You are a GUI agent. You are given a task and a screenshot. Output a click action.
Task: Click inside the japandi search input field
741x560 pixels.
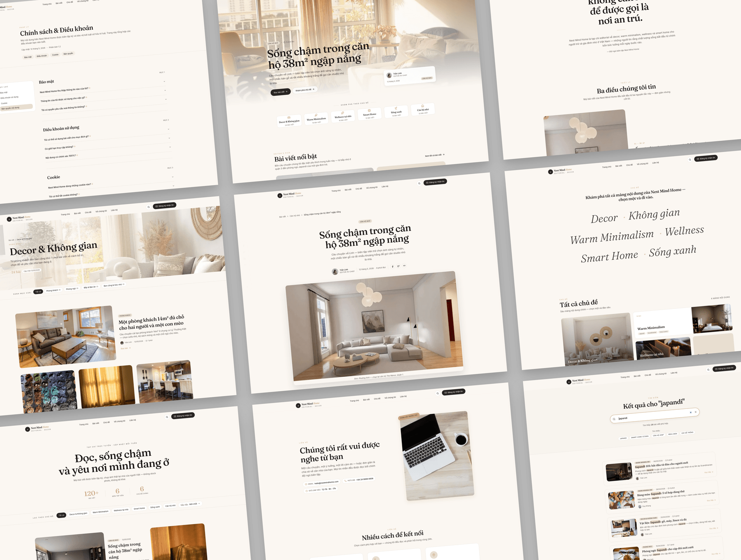tap(655, 415)
